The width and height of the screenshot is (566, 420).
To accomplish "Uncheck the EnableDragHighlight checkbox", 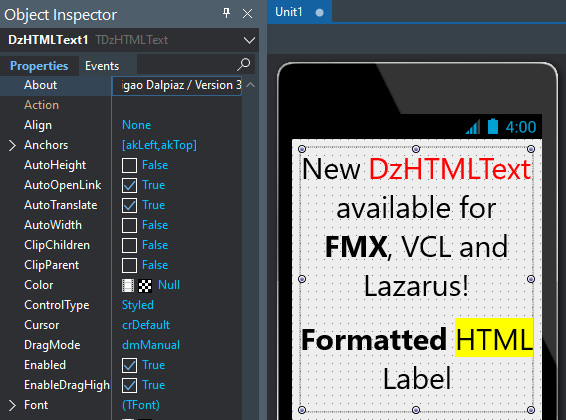I will pyautogui.click(x=129, y=385).
